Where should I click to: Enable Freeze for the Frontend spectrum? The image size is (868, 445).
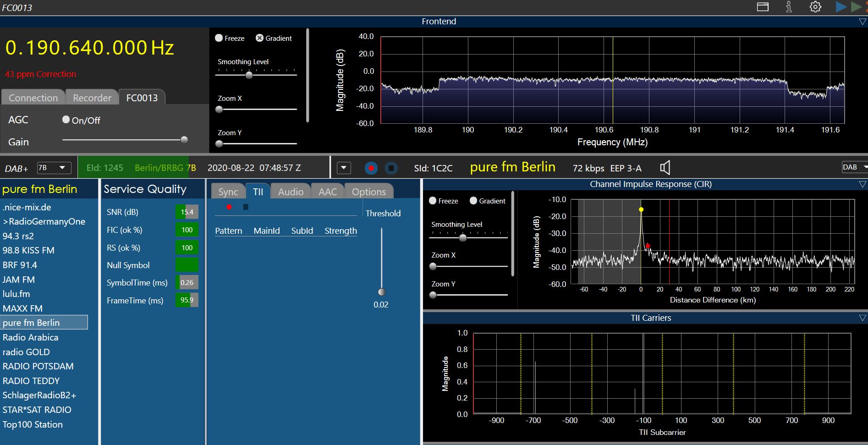pyautogui.click(x=219, y=38)
